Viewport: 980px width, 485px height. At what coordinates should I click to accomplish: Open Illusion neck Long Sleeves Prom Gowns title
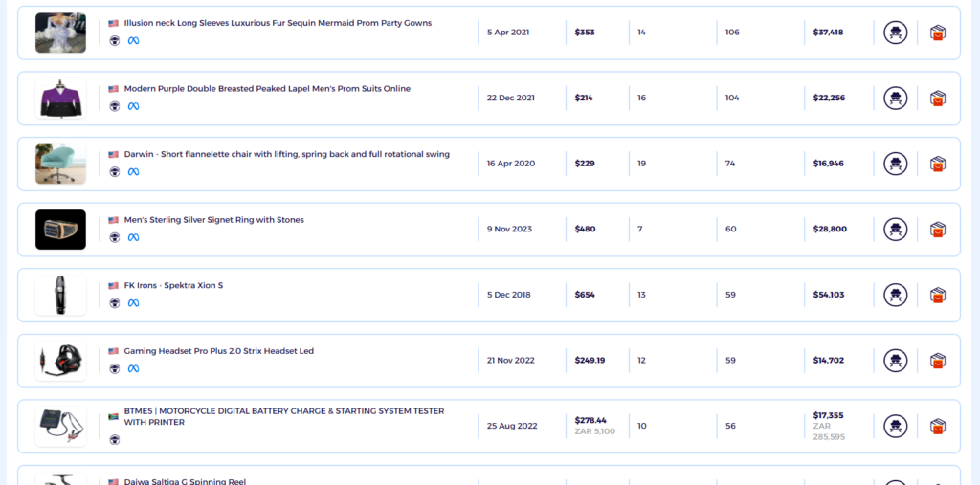click(x=278, y=23)
